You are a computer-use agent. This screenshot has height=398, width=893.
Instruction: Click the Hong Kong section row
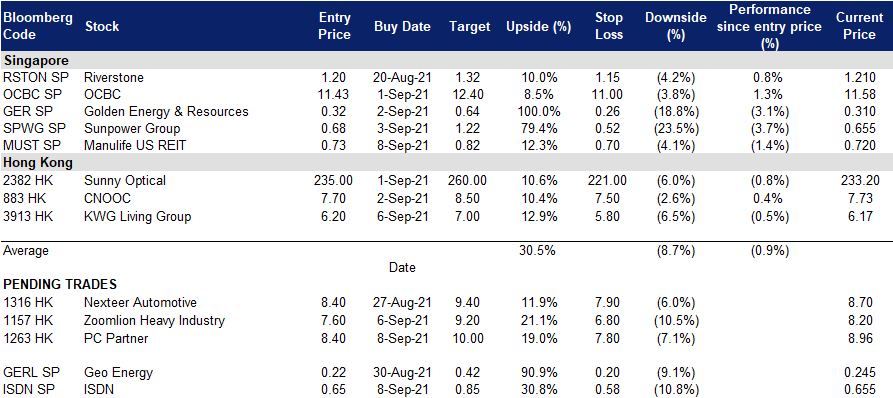446,162
